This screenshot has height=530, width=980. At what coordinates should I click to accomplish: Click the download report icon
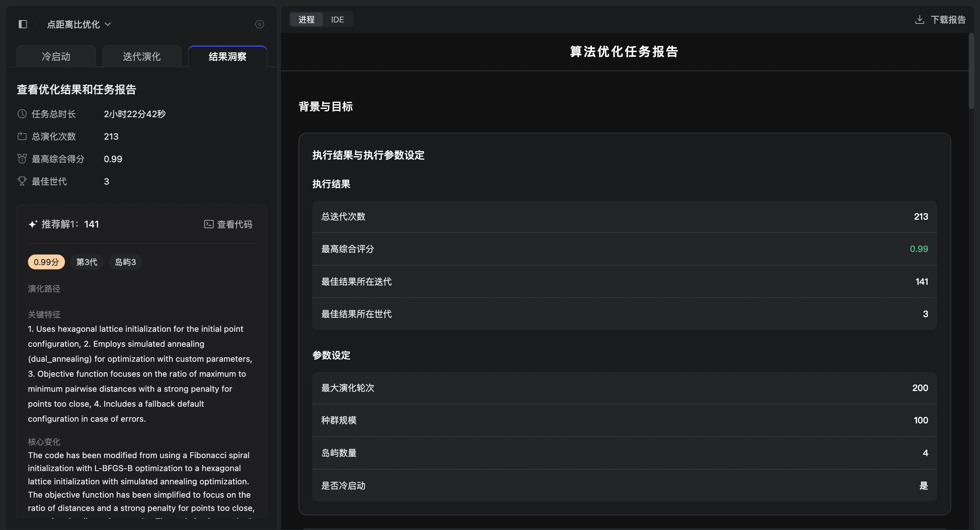pyautogui.click(x=919, y=19)
